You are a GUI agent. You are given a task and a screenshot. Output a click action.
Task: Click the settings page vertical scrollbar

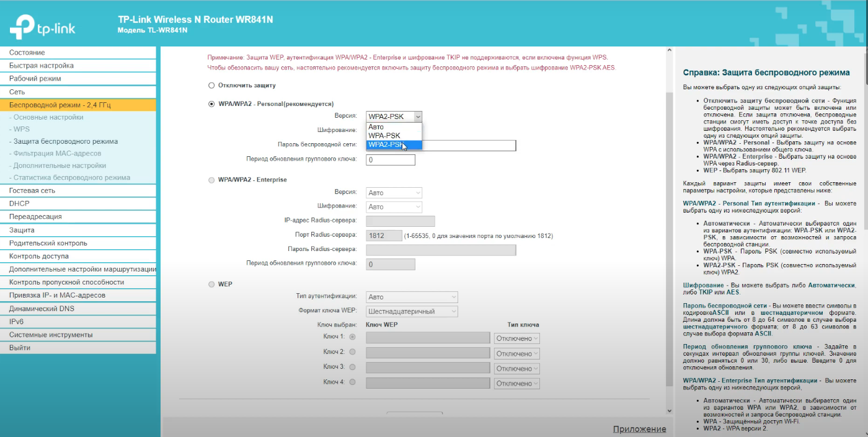point(668,236)
